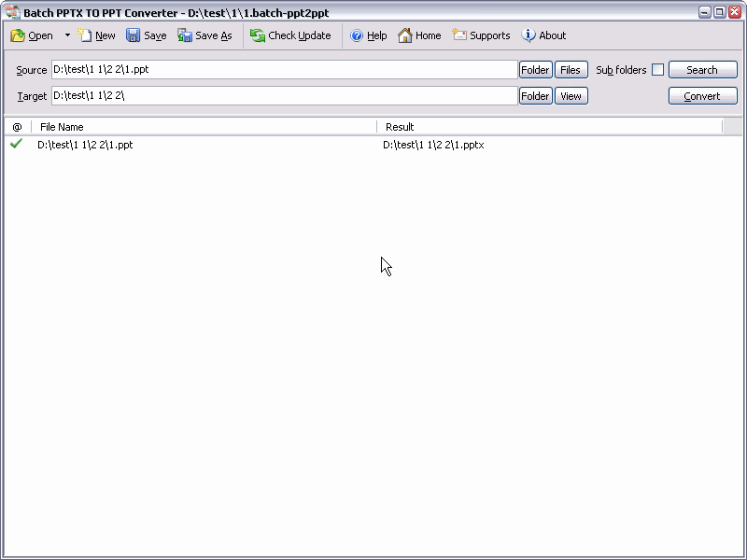Screen dimensions: 747x560
Task: Click the green checkmark status icon
Action: 16,144
